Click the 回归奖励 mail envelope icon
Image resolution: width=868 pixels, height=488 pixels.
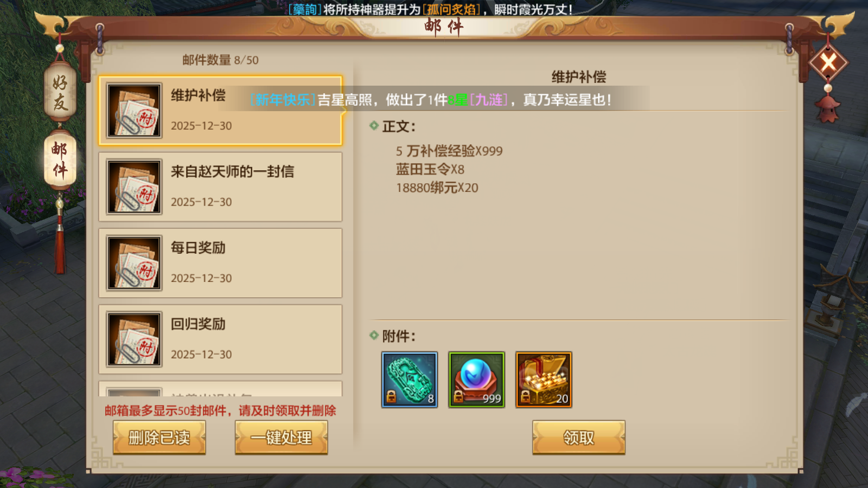pyautogui.click(x=134, y=339)
